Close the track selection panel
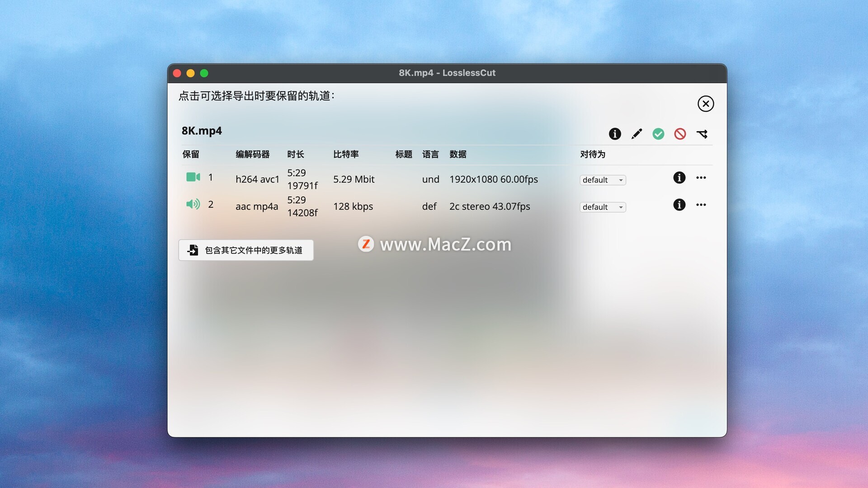This screenshot has width=868, height=488. click(705, 104)
